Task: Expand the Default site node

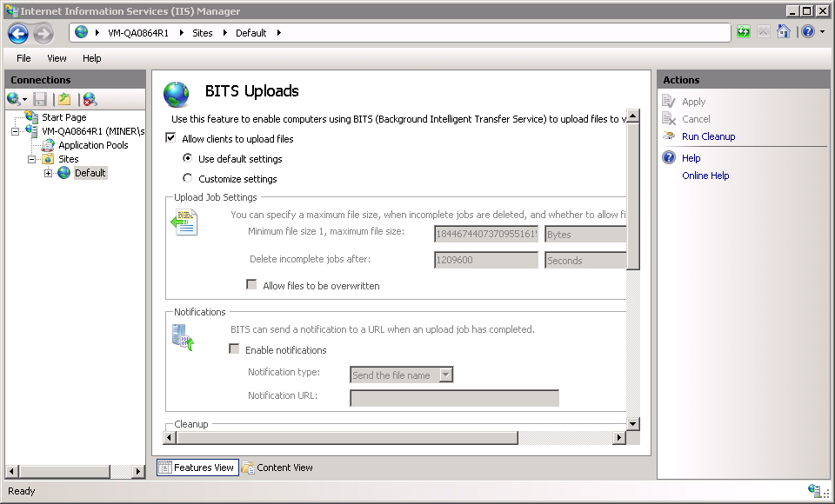Action: coord(49,173)
